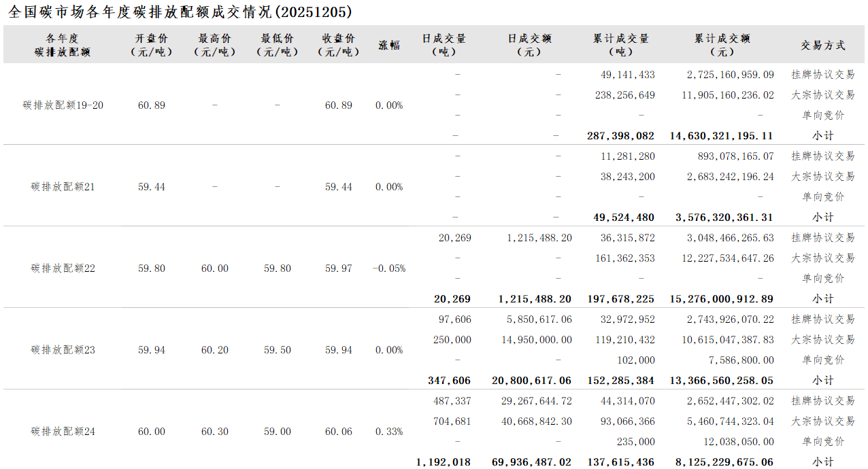Select the 碳排放配额23 row label
The image size is (868, 469).
pos(63,350)
